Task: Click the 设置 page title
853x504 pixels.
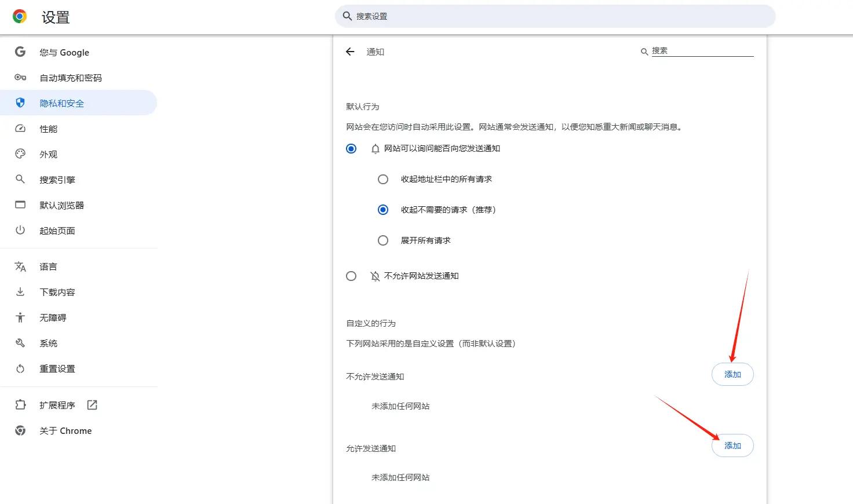Action: [56, 17]
